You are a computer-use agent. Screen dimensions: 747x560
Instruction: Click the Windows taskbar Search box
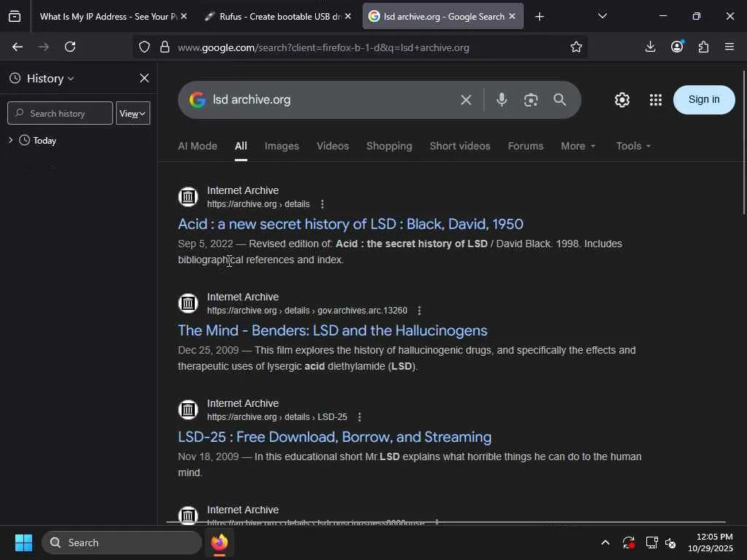point(122,542)
